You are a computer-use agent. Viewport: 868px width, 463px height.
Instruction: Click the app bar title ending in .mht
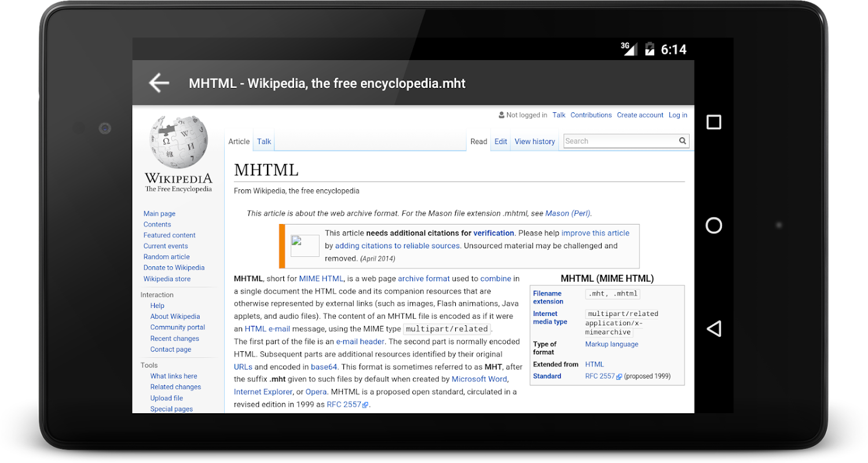pos(327,83)
